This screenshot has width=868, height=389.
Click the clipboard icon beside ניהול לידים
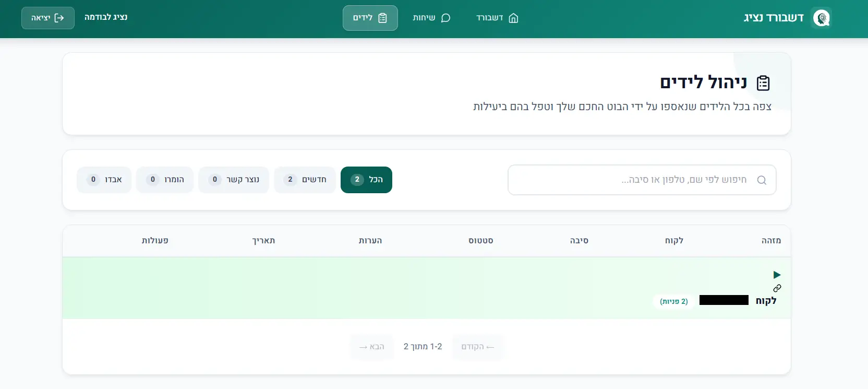(763, 83)
